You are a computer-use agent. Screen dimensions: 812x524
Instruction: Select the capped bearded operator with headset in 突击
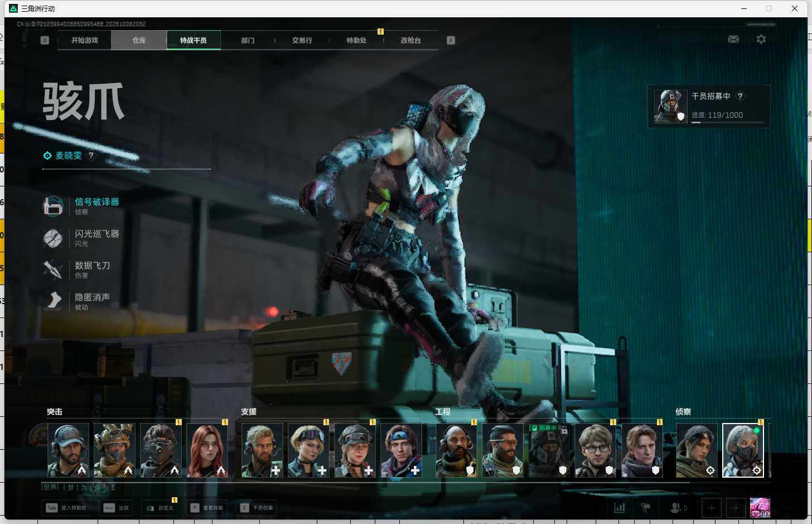click(68, 450)
